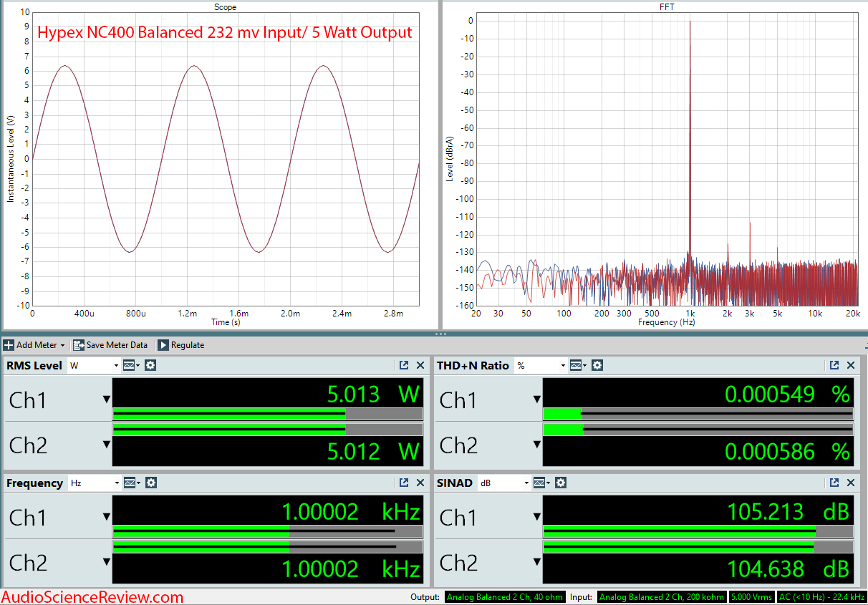Open the Add Meter menu
Viewport: 868px width, 605px height.
[x=34, y=345]
